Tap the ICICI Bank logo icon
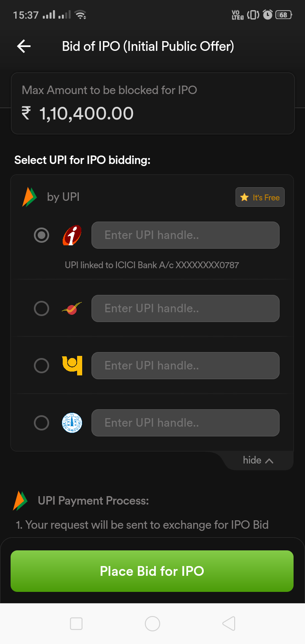The height and width of the screenshot is (644, 305). pos(72,235)
